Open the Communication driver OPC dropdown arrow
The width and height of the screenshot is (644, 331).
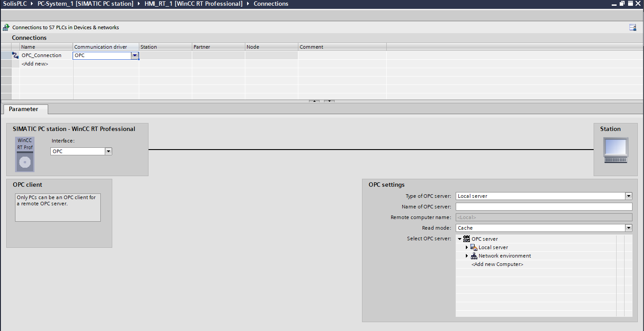pos(135,56)
